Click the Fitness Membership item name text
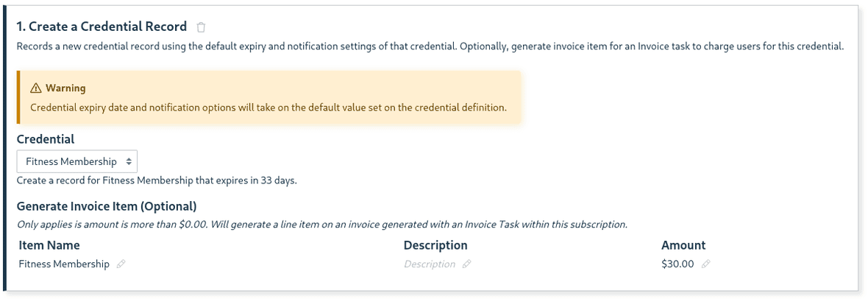 [x=64, y=264]
